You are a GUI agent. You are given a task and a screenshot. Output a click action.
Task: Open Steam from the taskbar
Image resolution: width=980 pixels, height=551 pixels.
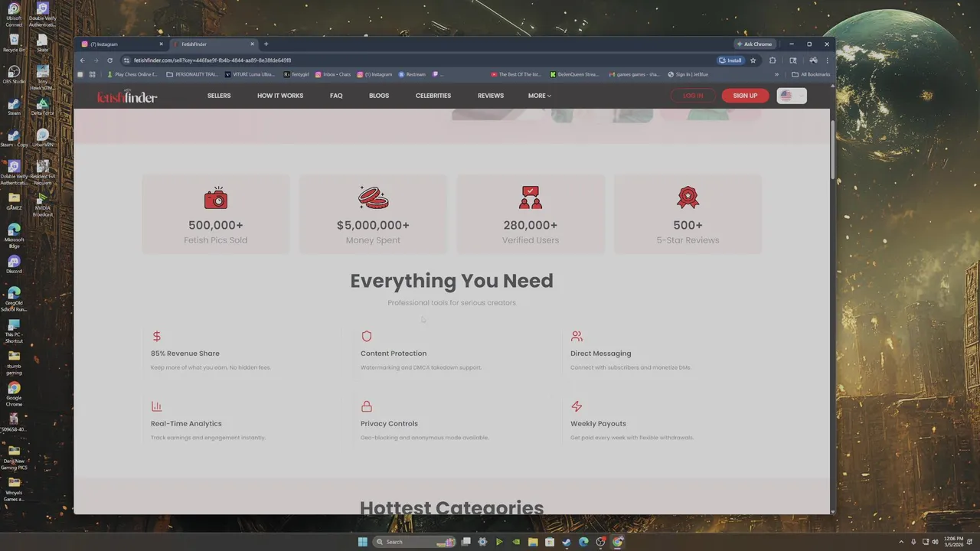[567, 542]
